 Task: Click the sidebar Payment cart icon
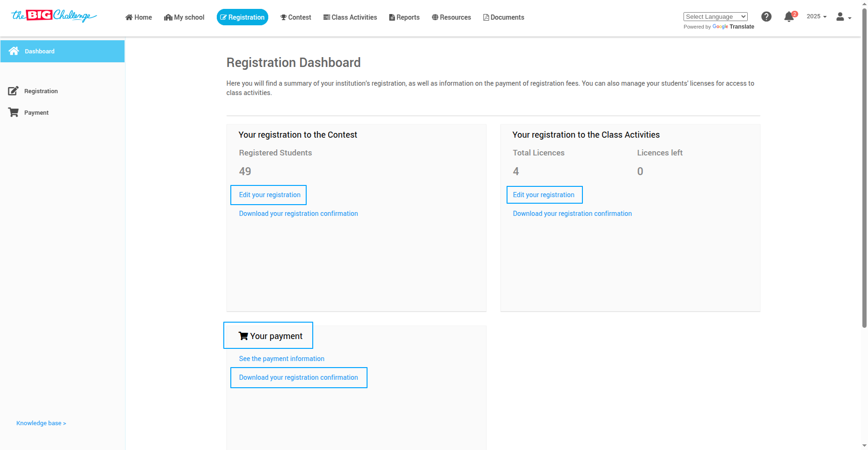[14, 112]
